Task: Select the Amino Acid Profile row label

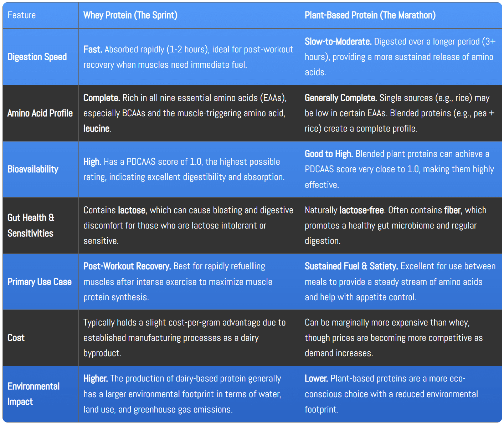Action: (x=40, y=113)
